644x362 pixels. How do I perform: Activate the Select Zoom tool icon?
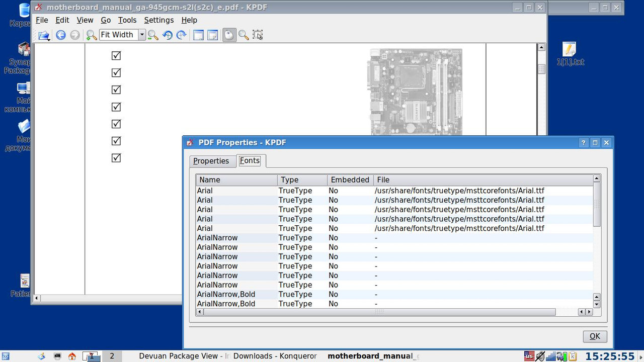point(244,35)
